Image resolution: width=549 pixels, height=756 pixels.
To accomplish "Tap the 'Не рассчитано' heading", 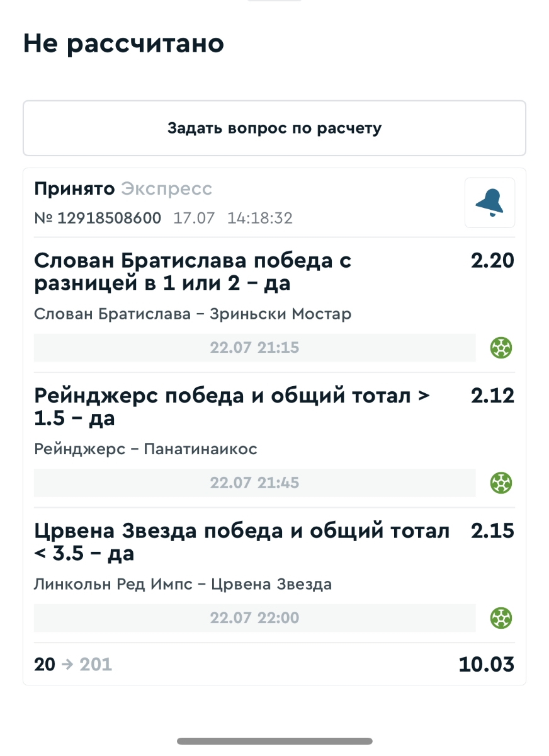I will click(123, 44).
